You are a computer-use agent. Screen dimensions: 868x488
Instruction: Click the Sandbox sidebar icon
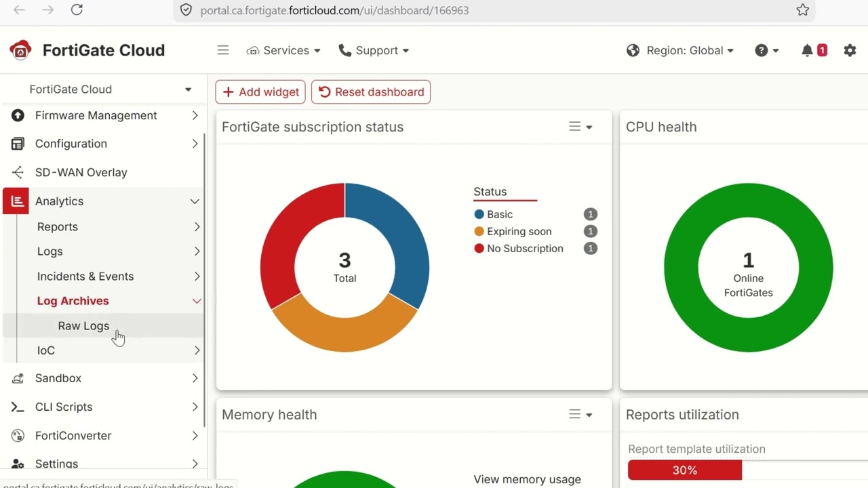click(18, 378)
